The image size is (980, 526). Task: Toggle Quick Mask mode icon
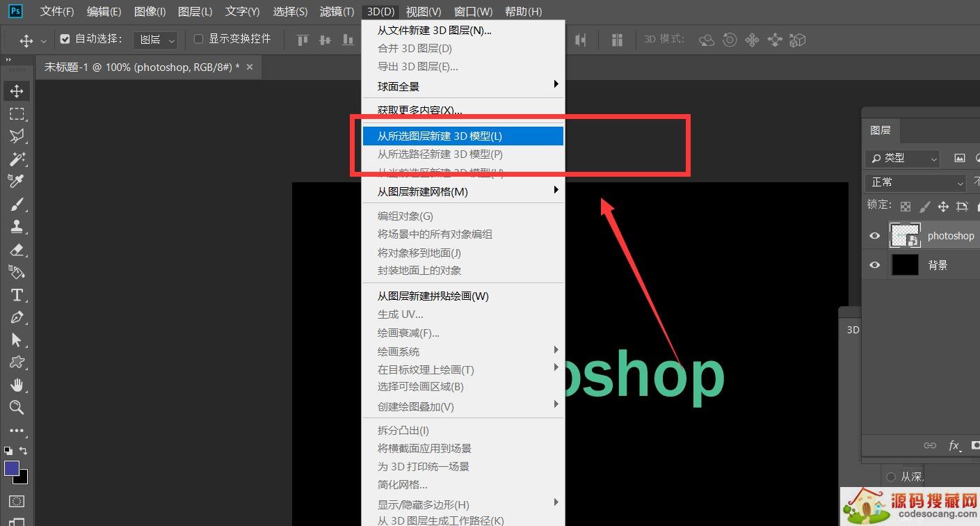[17, 501]
